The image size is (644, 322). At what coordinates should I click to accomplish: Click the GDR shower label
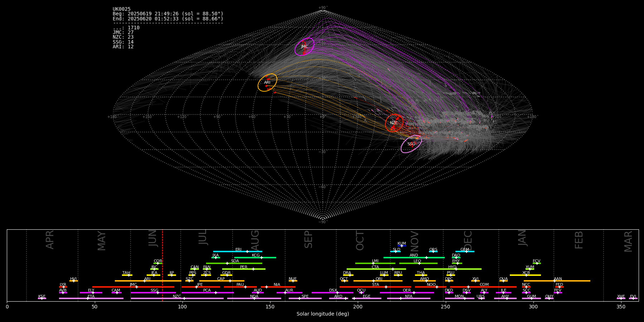[x=226, y=273]
